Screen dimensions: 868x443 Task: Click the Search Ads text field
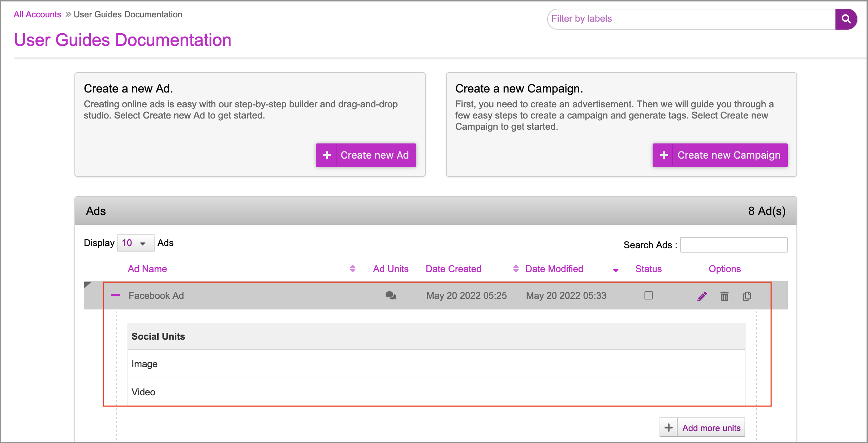pyautogui.click(x=734, y=245)
